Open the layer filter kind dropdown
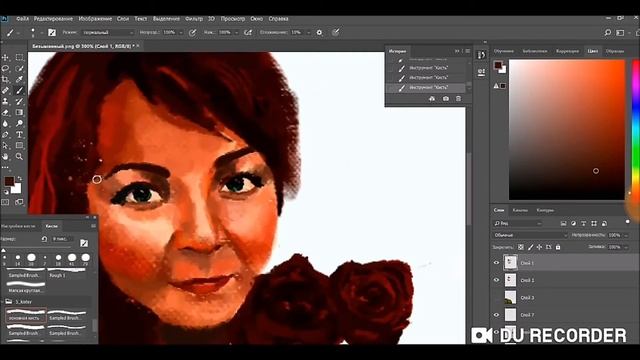This screenshot has width=640, height=360. (518, 223)
